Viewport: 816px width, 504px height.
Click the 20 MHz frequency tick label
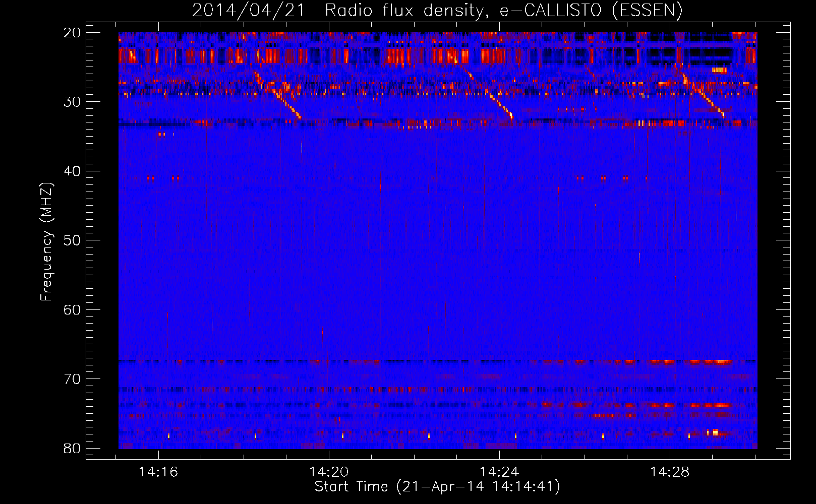pyautogui.click(x=72, y=33)
